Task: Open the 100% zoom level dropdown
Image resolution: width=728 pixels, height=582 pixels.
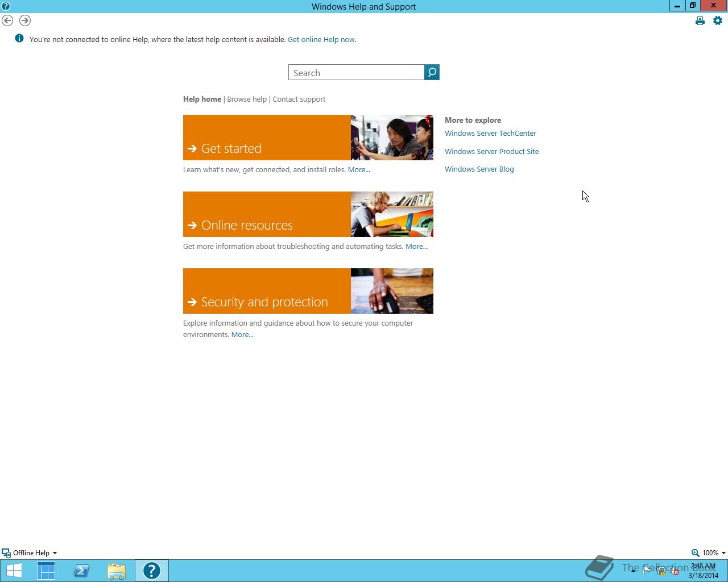Action: pos(713,552)
